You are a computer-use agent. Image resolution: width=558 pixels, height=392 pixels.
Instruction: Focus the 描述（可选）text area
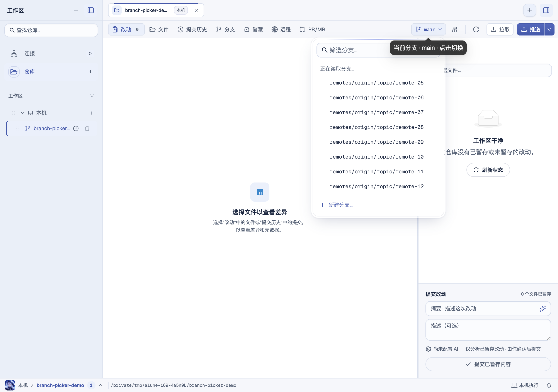tap(488, 329)
